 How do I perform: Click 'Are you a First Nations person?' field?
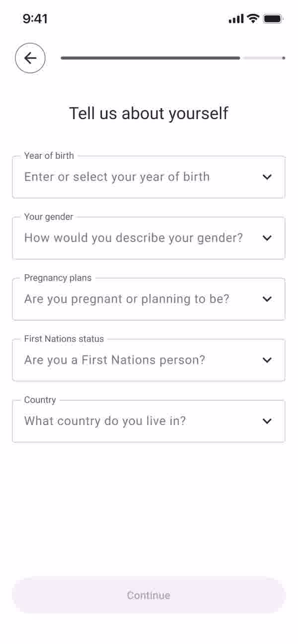149,360
